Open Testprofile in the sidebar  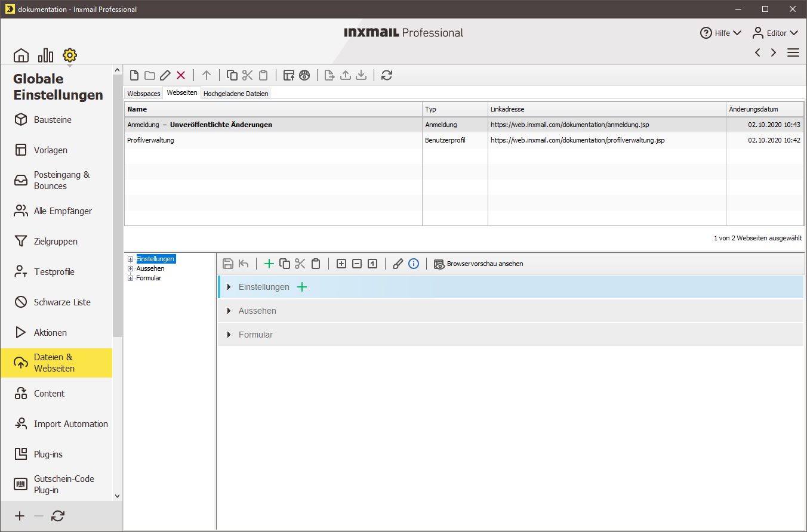coord(56,272)
